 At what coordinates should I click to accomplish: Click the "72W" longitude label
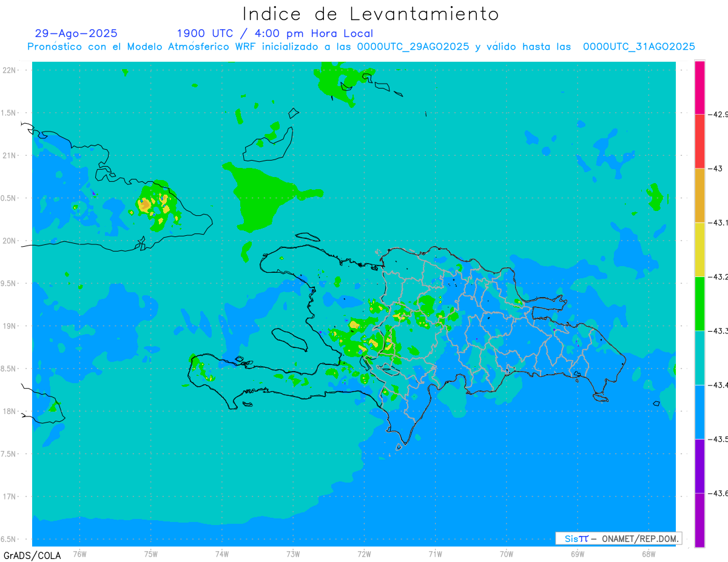click(364, 553)
